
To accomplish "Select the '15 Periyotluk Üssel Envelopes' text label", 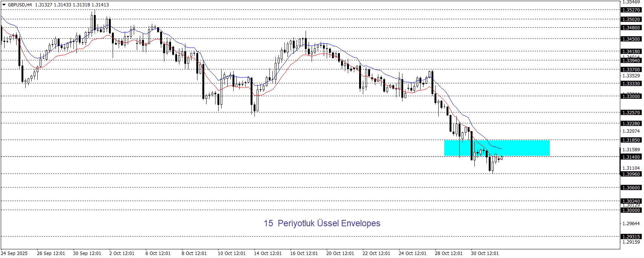I will click(322, 223).
